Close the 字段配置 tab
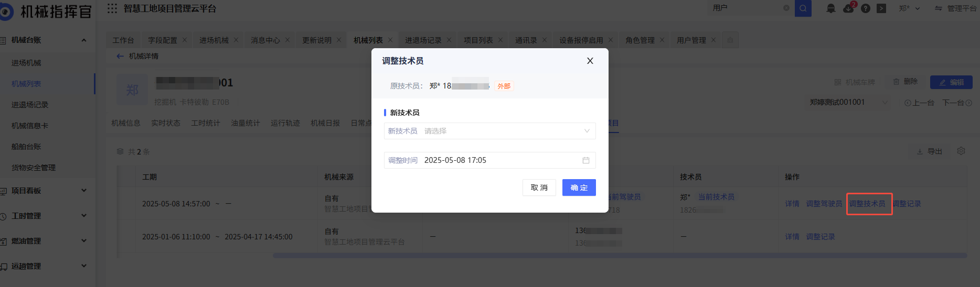 pyautogui.click(x=185, y=40)
